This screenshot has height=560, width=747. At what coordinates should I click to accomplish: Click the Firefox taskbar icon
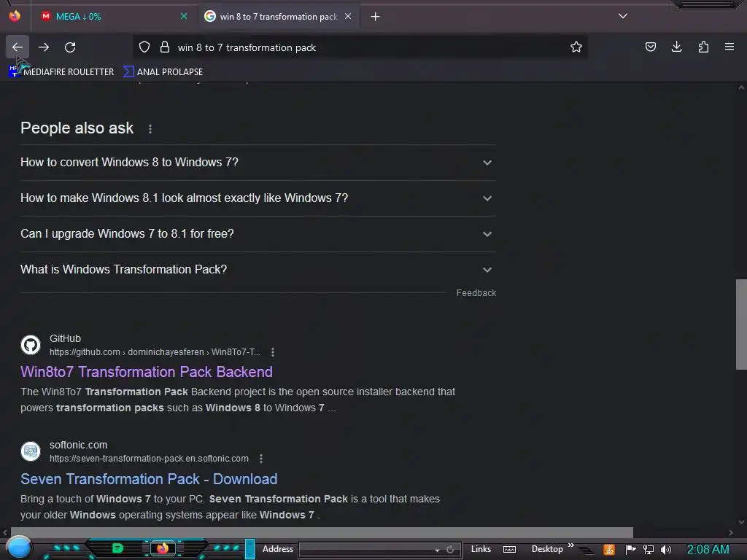163,548
